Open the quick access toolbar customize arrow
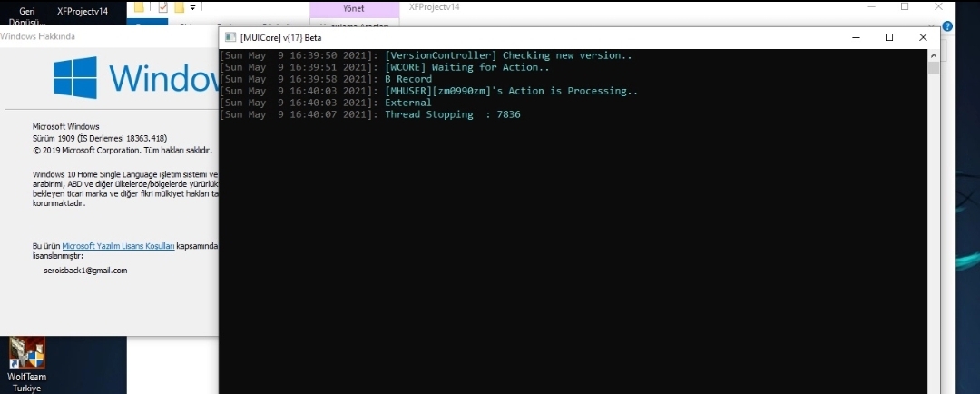The width and height of the screenshot is (980, 394). (192, 7)
